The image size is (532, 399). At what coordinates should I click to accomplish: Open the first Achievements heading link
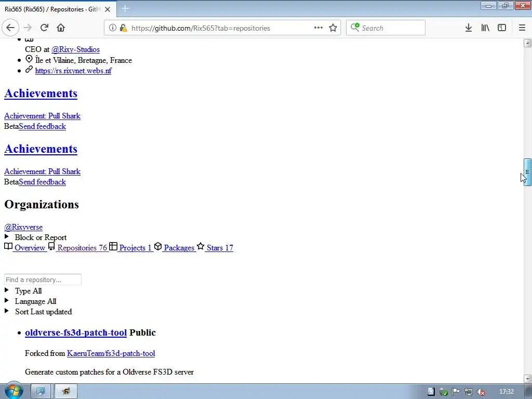click(41, 94)
